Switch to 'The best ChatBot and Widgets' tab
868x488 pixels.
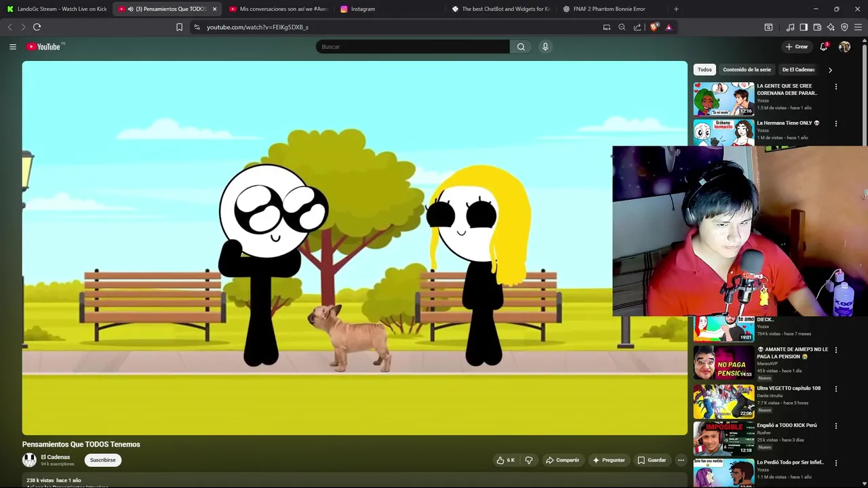pyautogui.click(x=502, y=9)
